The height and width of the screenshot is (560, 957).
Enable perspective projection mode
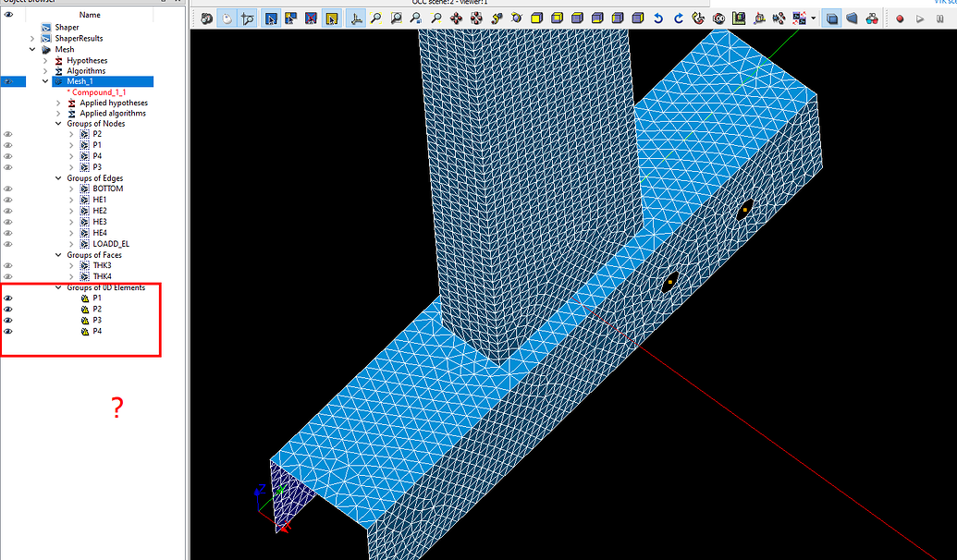tap(852, 18)
